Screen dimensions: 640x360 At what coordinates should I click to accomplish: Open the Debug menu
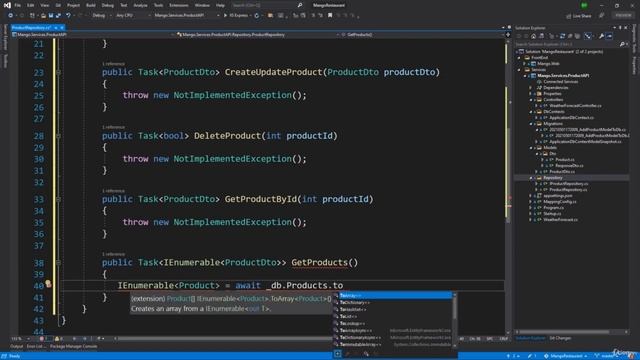108,5
